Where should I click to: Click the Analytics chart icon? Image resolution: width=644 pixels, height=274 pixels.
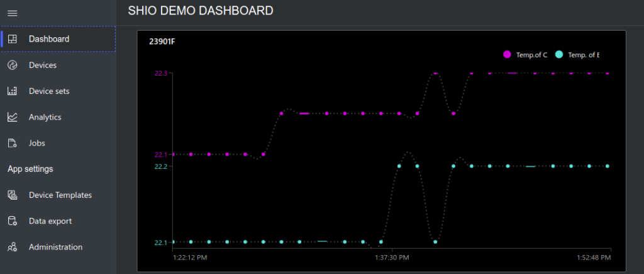coord(13,117)
